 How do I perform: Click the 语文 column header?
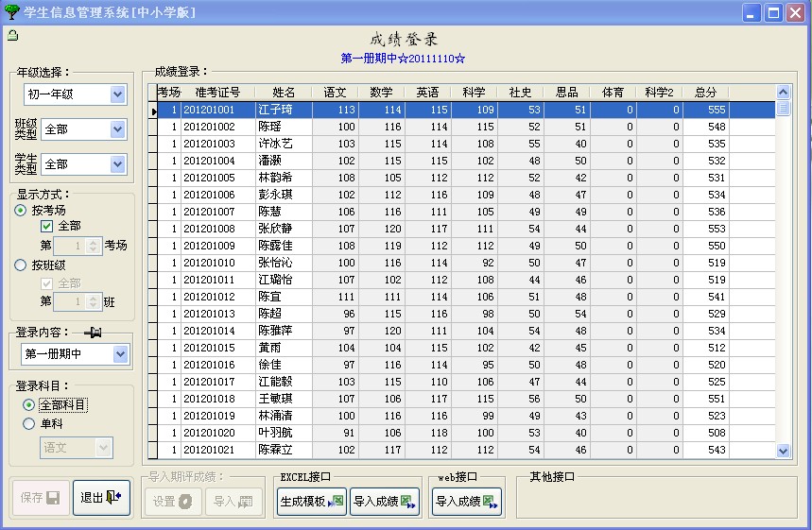335,93
